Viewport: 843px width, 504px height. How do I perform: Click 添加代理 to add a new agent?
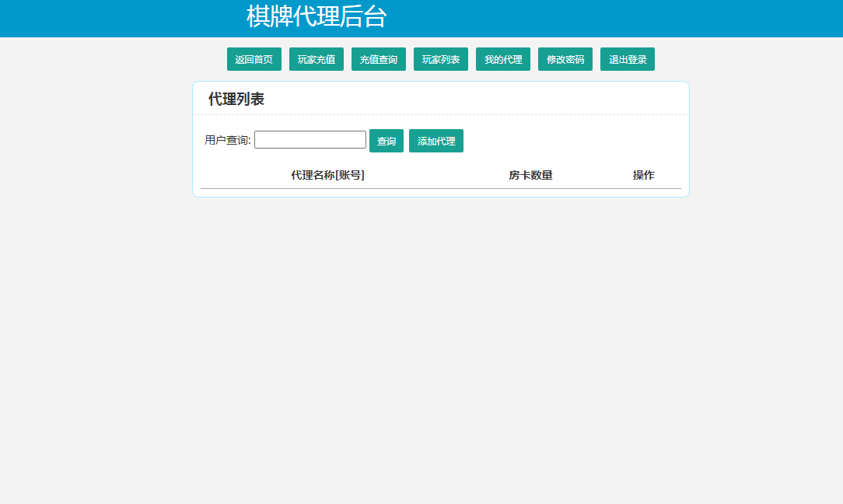pyautogui.click(x=436, y=141)
